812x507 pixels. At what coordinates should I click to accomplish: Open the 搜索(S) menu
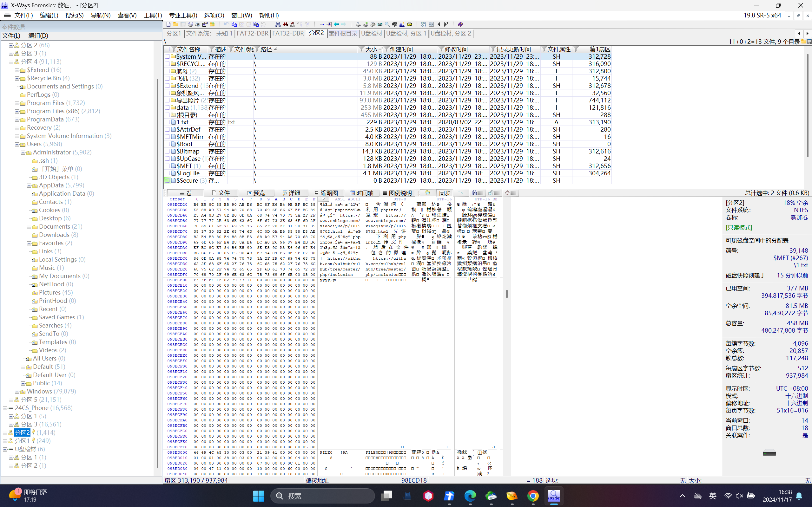74,16
